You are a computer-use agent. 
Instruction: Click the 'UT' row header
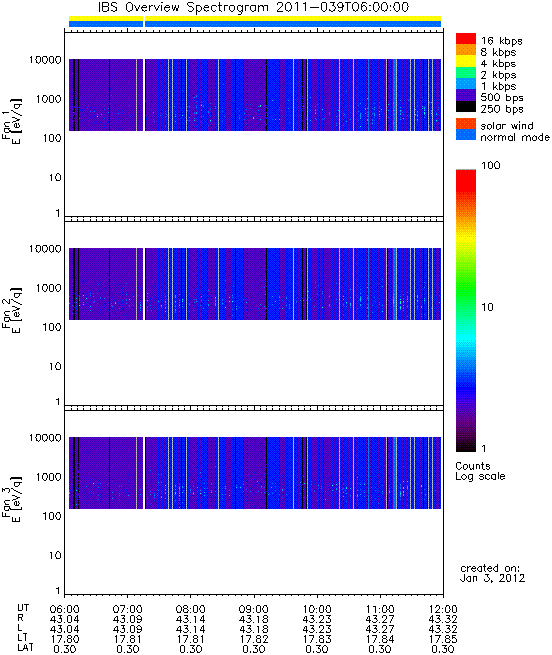point(23,608)
